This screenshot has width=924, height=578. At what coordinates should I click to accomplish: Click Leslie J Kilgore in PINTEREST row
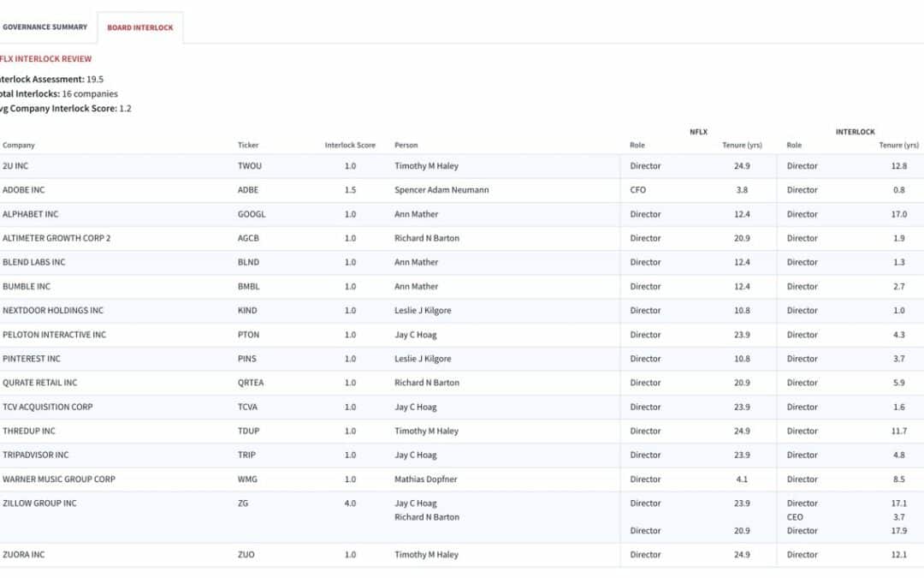[423, 359]
